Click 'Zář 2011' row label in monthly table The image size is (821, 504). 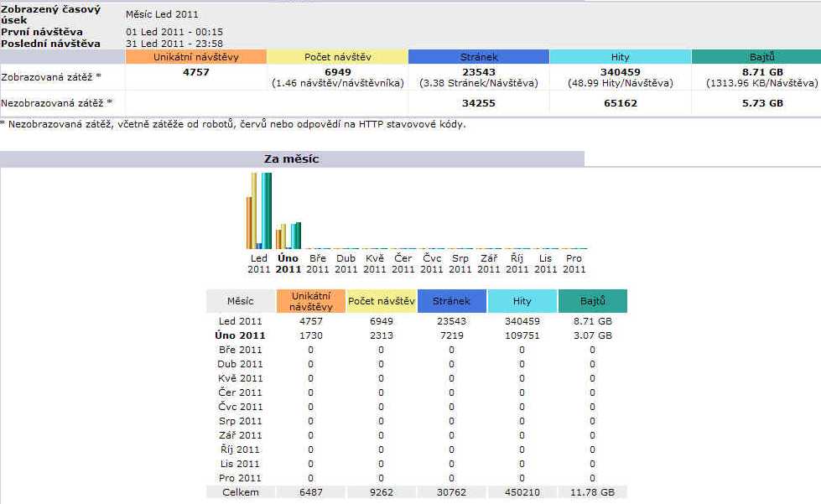240,435
